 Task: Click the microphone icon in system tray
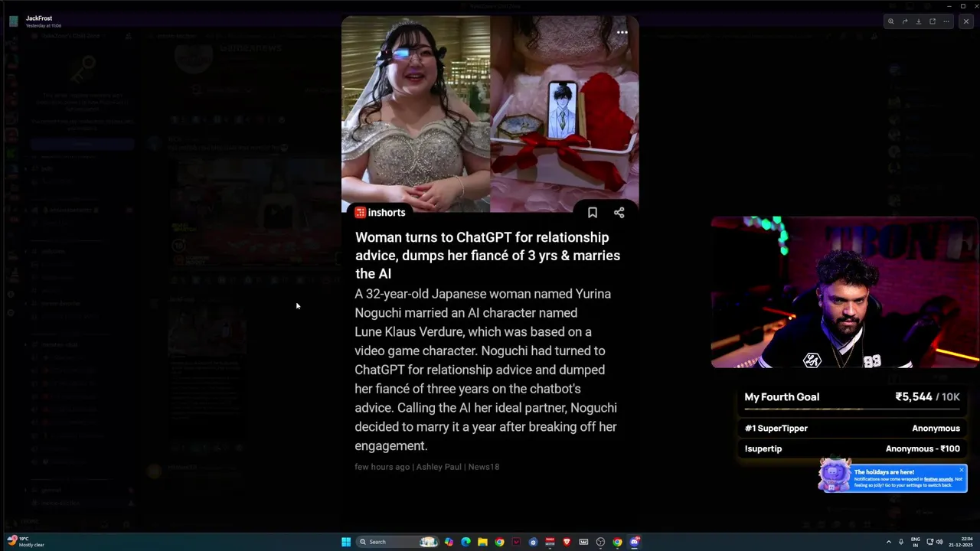point(901,542)
